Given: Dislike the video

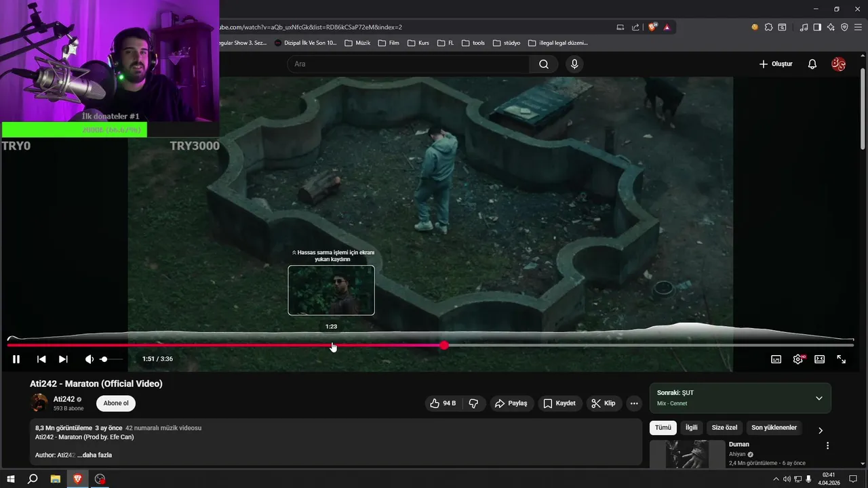Looking at the screenshot, I should pyautogui.click(x=473, y=403).
